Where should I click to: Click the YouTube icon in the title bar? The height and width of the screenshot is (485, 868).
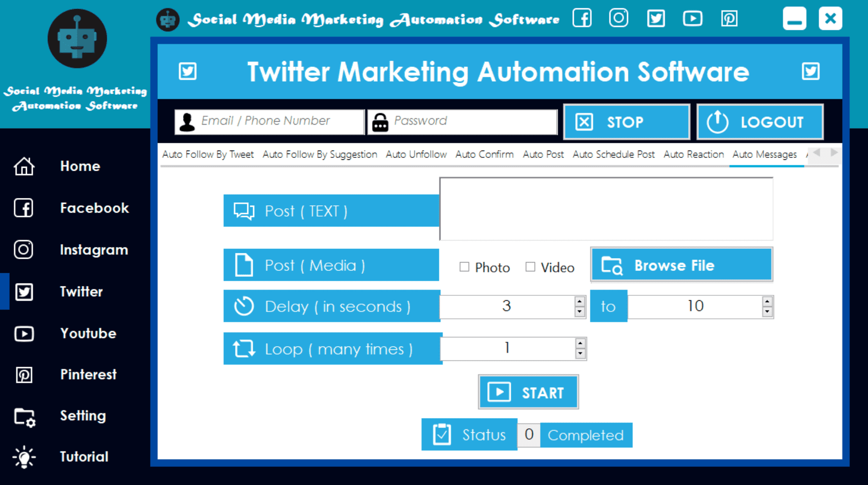[x=693, y=19]
